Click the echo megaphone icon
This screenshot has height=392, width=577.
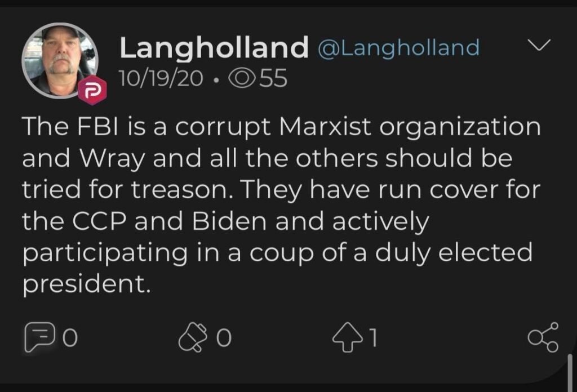tap(190, 337)
